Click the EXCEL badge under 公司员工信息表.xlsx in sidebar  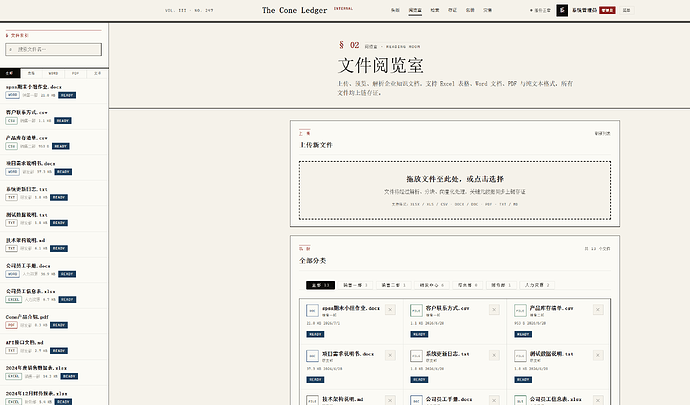[x=14, y=299]
